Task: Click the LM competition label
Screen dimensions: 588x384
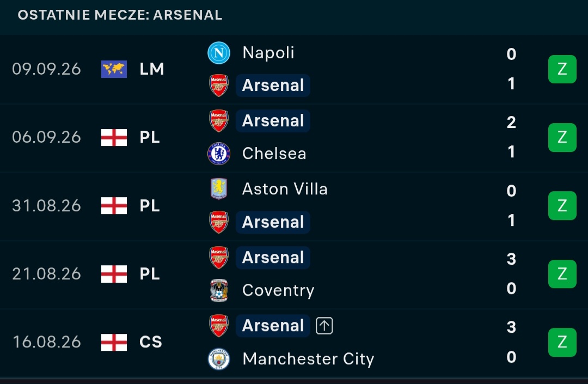Action: [x=152, y=69]
